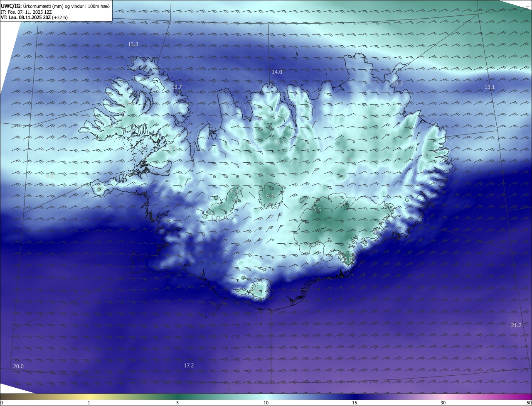Click the 13.3 value label
Screen dimensions: 532x406
[x=133, y=44]
